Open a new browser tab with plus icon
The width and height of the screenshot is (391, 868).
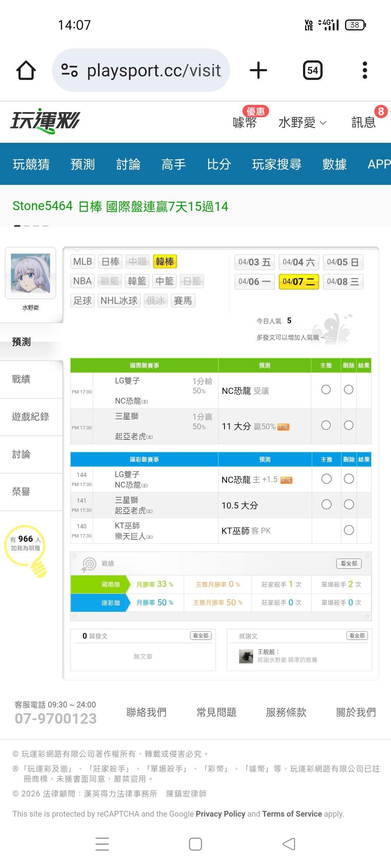click(x=258, y=70)
